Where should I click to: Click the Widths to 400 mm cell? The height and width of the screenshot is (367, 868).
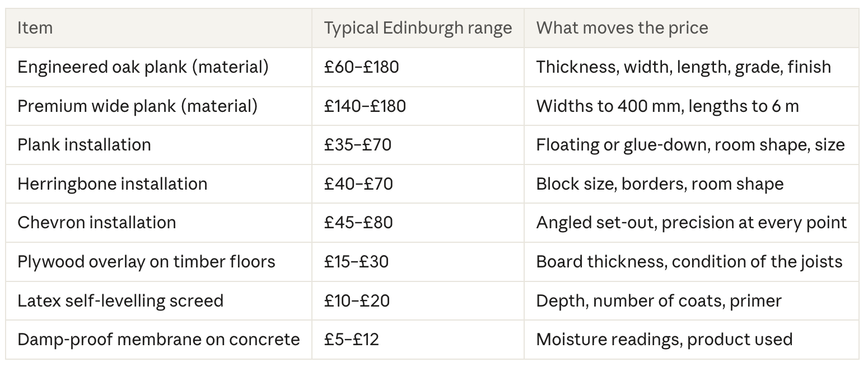[691, 106]
